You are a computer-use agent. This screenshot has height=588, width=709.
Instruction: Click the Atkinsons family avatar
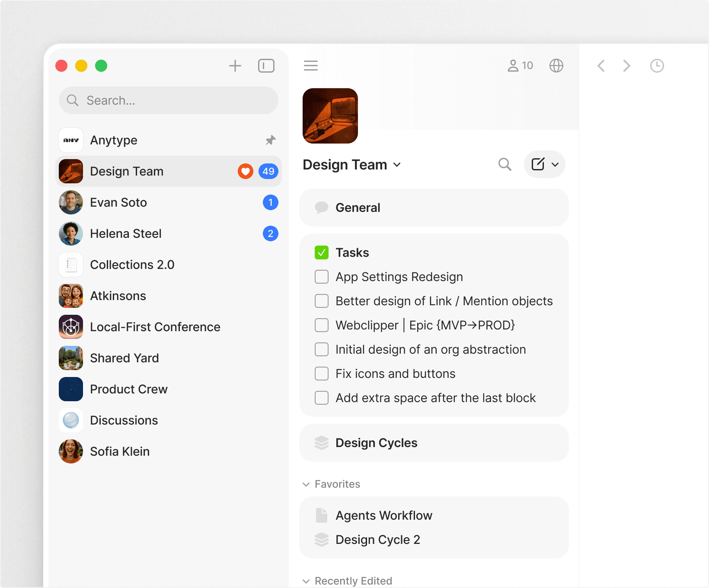pos(71,296)
